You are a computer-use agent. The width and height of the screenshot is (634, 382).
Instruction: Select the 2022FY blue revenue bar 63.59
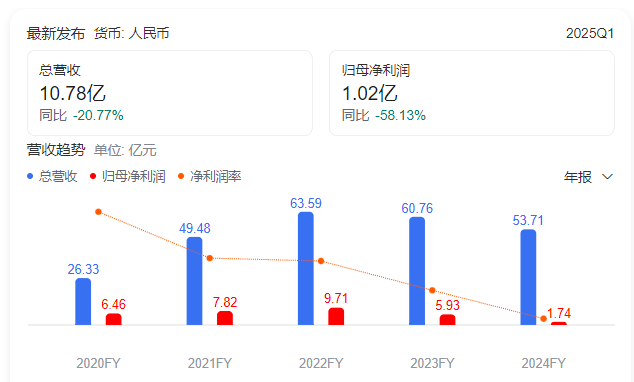[x=306, y=268]
